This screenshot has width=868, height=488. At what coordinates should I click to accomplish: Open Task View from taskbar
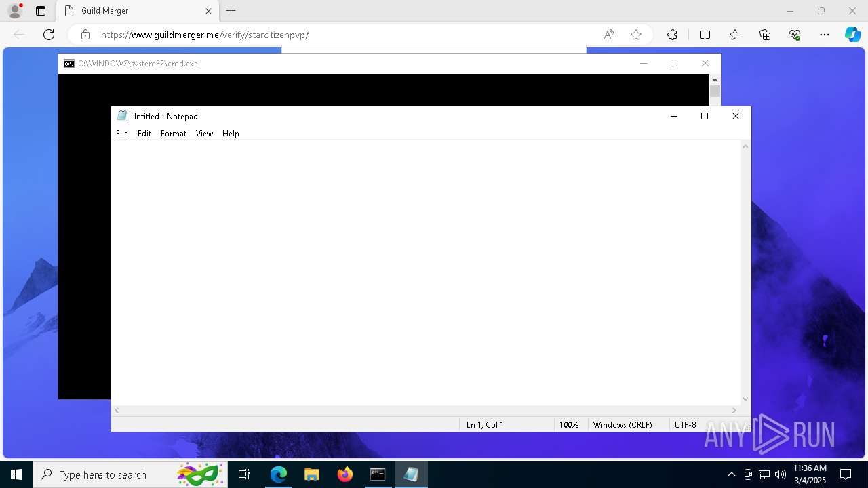click(244, 474)
